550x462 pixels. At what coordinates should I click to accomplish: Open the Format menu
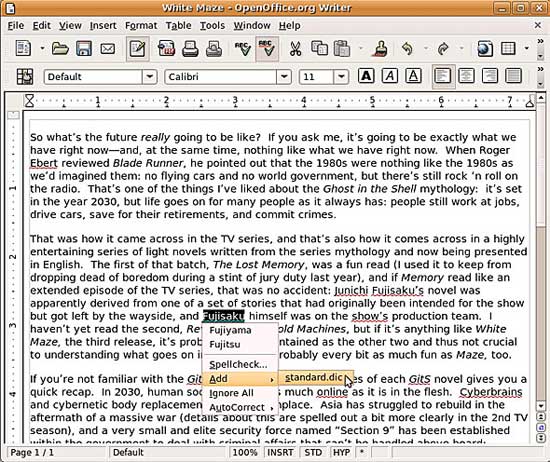141,26
